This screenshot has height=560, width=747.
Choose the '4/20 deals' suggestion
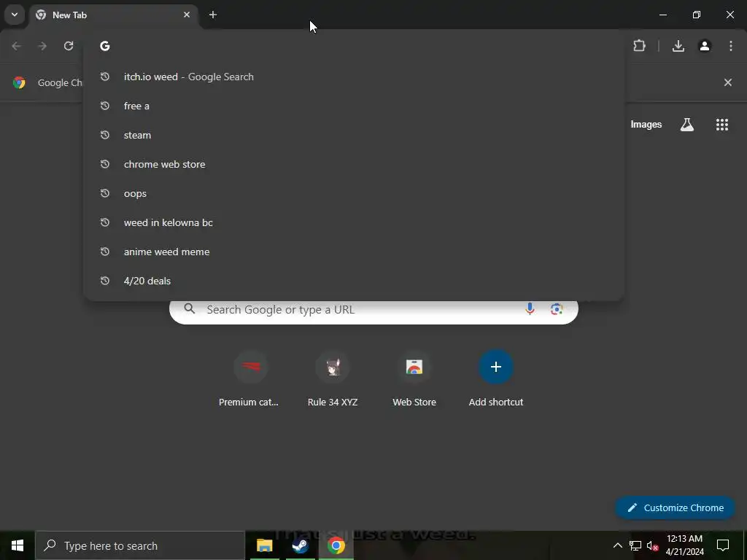(x=354, y=281)
